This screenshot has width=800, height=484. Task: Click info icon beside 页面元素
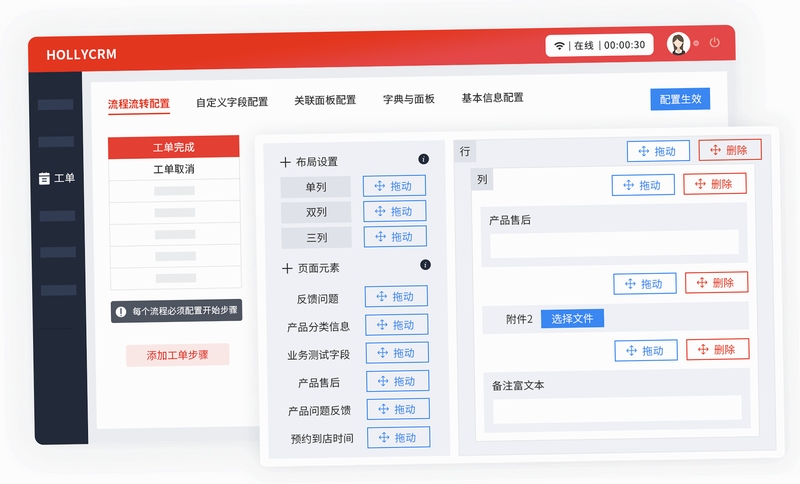(425, 265)
